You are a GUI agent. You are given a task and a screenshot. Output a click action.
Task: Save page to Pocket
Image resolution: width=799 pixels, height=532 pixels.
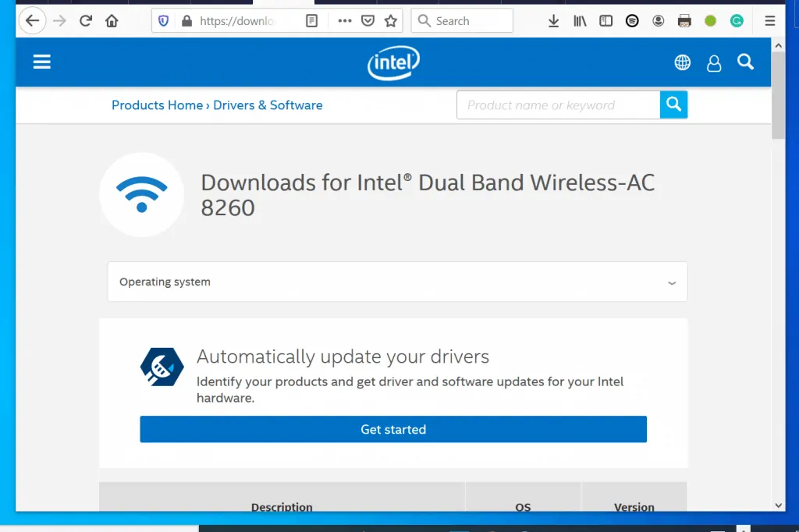point(368,21)
